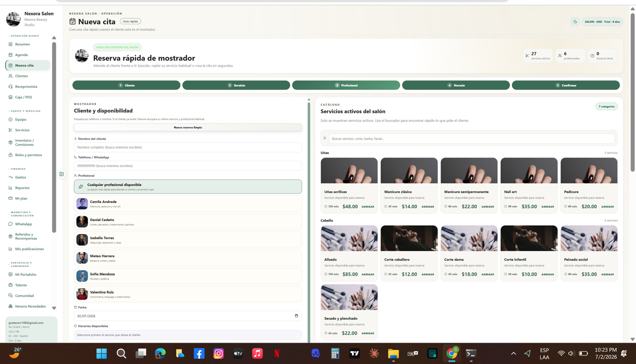Open Comunidad section
Screen dimensions: 636x364
pos(28,295)
